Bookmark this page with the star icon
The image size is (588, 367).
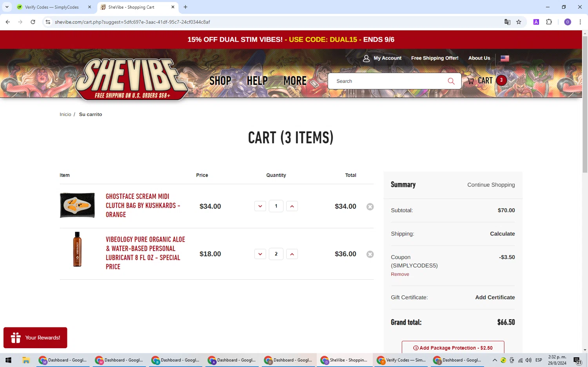pyautogui.click(x=519, y=22)
